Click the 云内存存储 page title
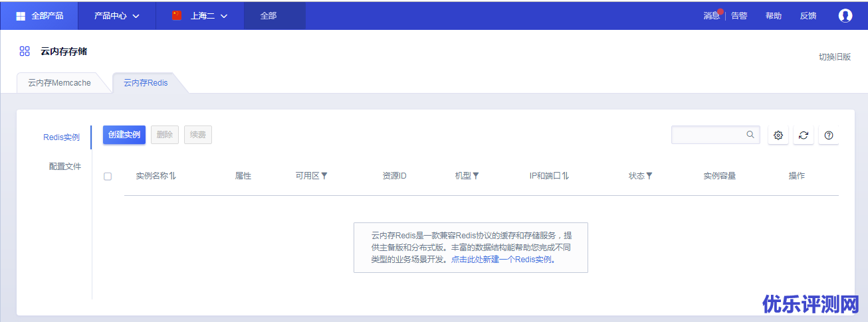The height and width of the screenshot is (322, 868). pyautogui.click(x=64, y=51)
